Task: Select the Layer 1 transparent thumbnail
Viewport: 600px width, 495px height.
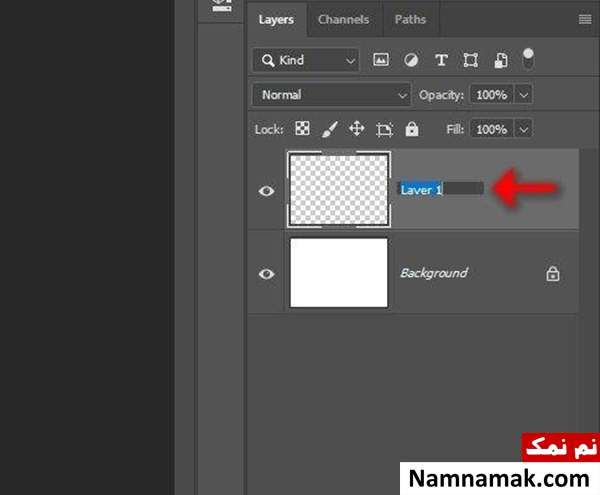Action: click(x=339, y=189)
